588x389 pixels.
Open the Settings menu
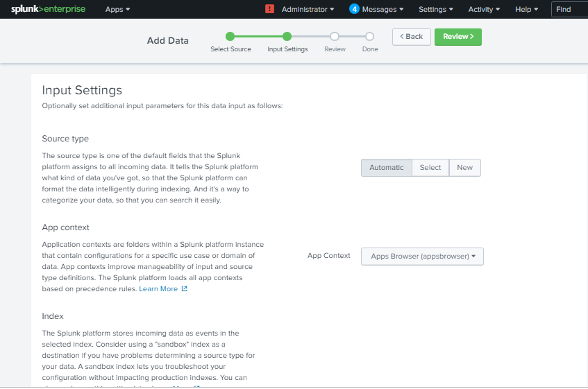[436, 9]
